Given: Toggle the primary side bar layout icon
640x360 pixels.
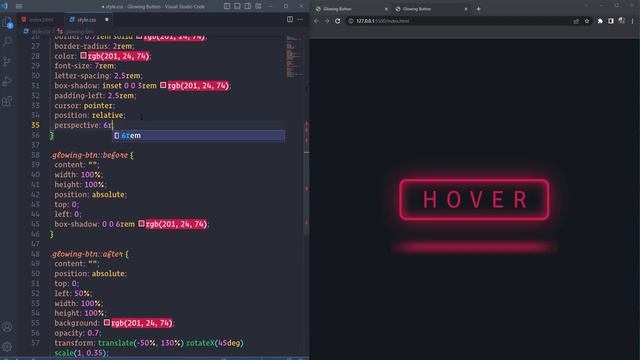Looking at the screenshot, I should [x=227, y=6].
